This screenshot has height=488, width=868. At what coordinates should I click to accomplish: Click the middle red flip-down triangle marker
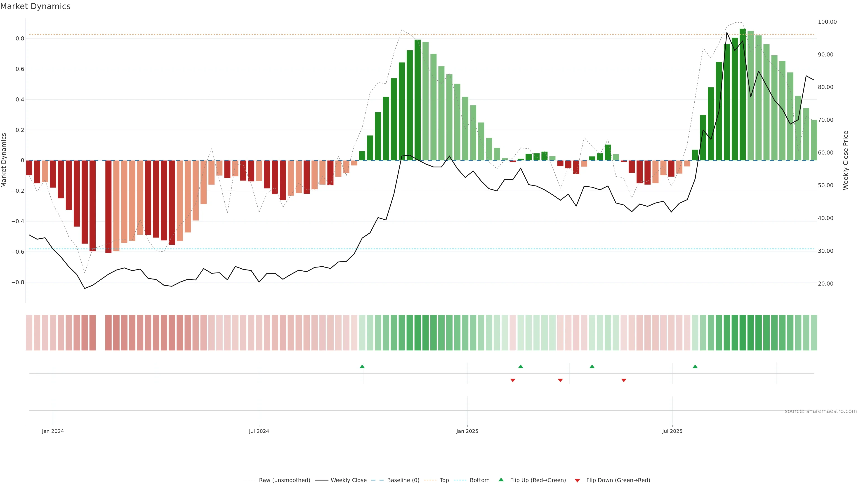(x=560, y=380)
